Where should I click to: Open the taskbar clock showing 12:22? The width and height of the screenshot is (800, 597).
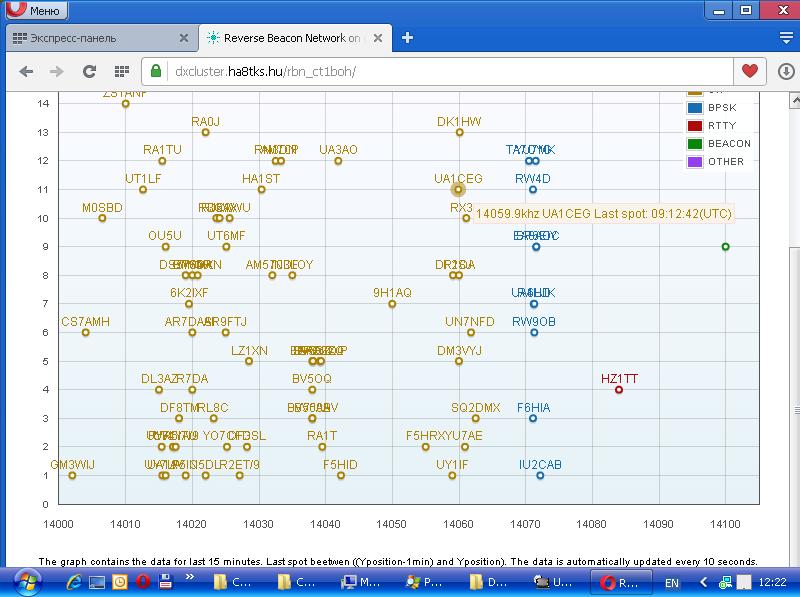click(772, 582)
